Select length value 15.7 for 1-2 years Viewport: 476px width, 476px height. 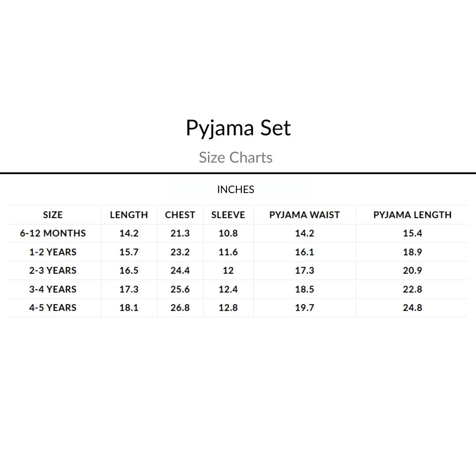(x=129, y=252)
